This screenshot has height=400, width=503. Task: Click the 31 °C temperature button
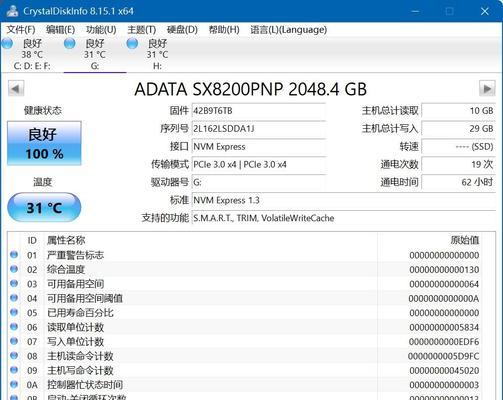coord(44,207)
